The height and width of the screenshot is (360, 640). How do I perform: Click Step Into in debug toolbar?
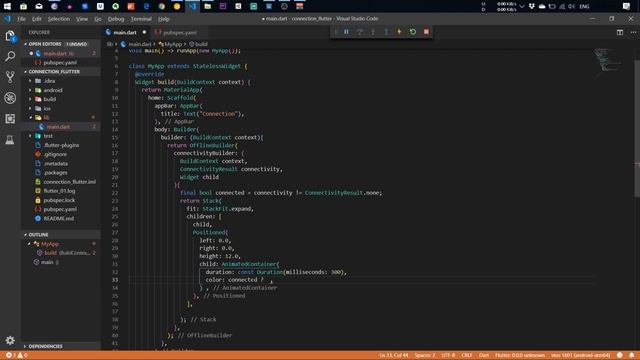pyautogui.click(x=373, y=32)
